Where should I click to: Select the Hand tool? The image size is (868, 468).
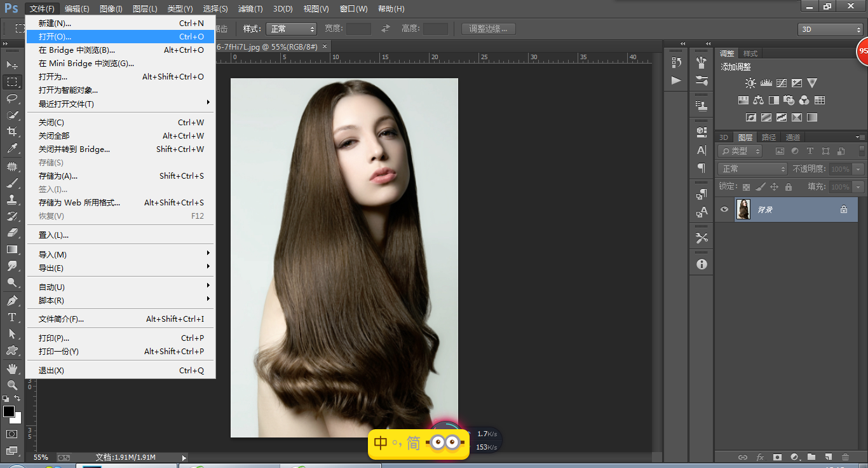tap(12, 368)
